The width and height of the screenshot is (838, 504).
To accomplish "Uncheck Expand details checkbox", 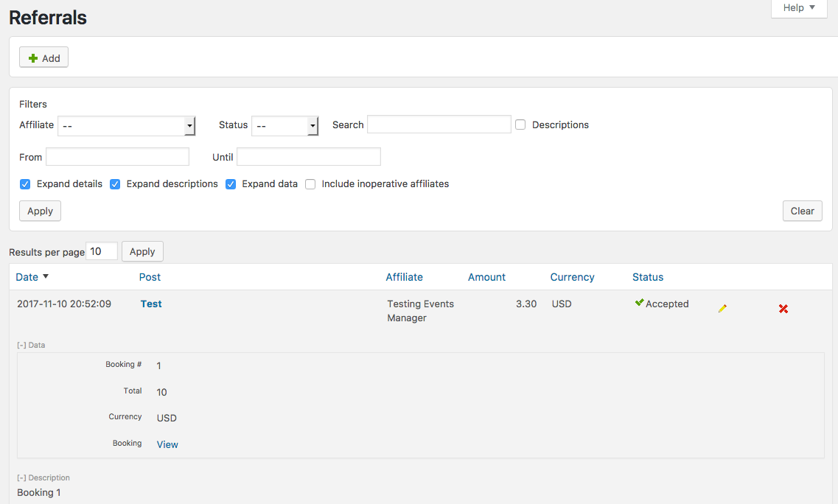I will tap(25, 184).
